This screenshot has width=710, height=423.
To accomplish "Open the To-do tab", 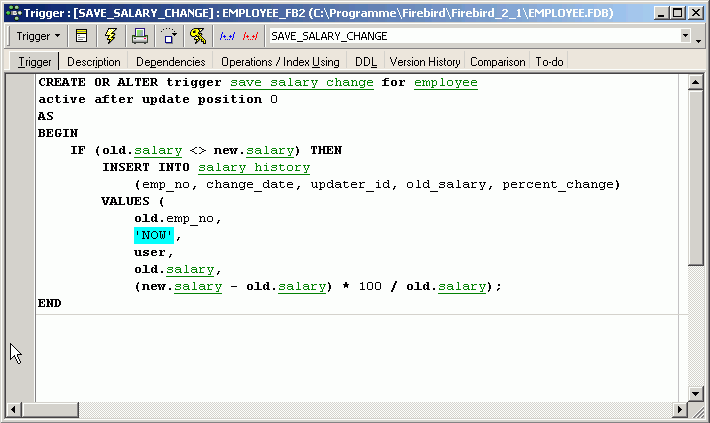I will (549, 62).
